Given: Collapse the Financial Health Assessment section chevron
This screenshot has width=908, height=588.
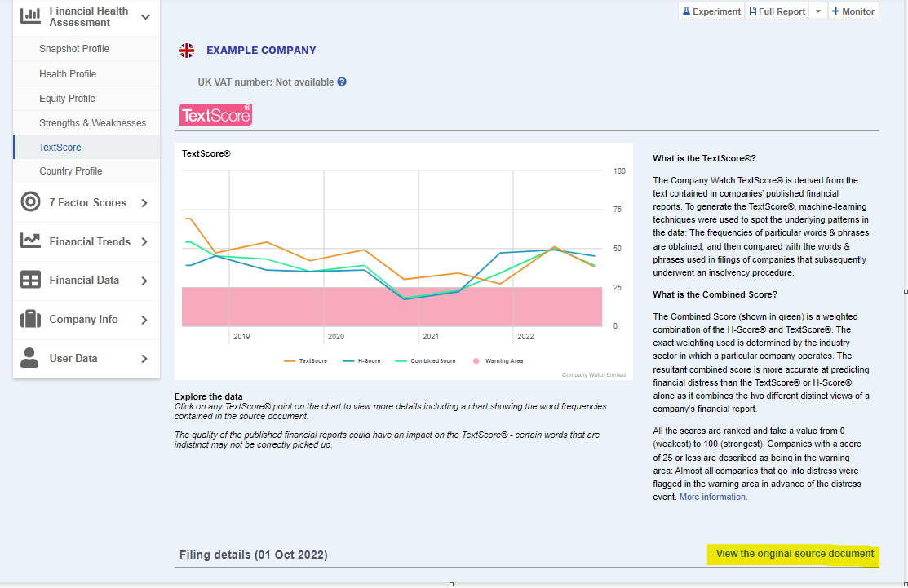Looking at the screenshot, I should tap(145, 17).
